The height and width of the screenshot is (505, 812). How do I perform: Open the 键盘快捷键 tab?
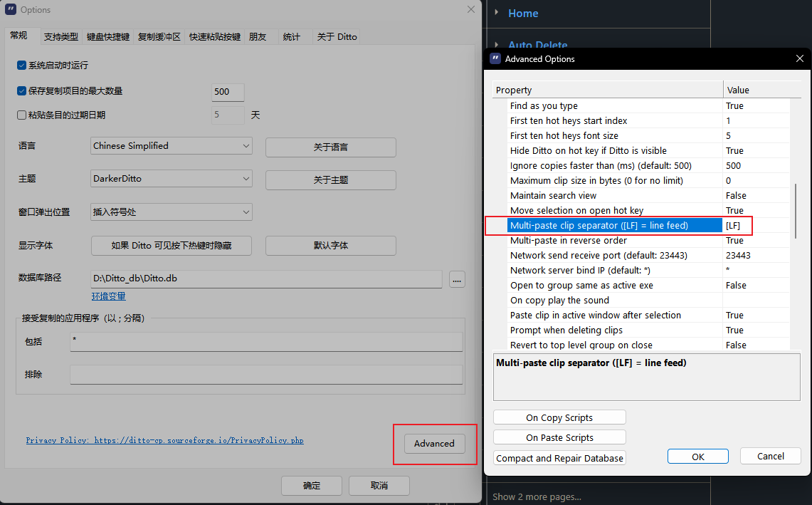pos(108,37)
